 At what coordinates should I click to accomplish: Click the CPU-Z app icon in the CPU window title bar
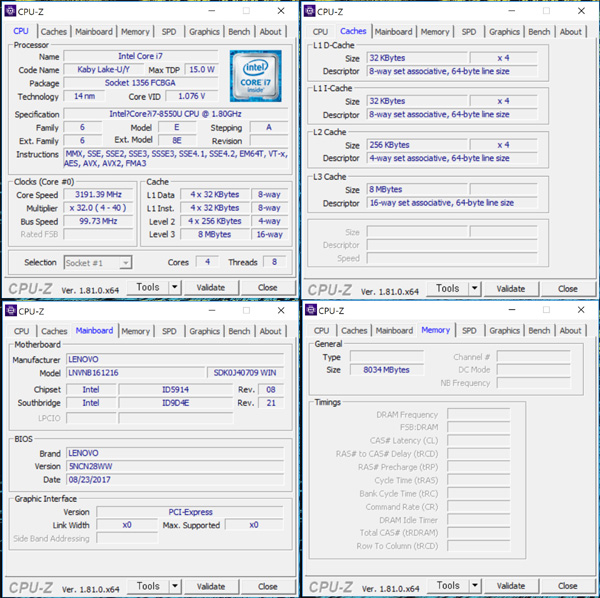pos(10,11)
